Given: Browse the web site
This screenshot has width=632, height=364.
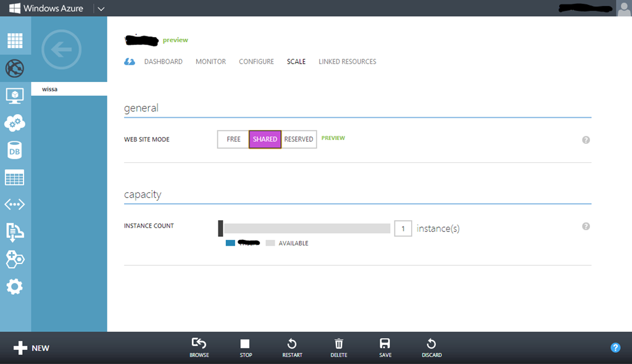Looking at the screenshot, I should [x=199, y=348].
